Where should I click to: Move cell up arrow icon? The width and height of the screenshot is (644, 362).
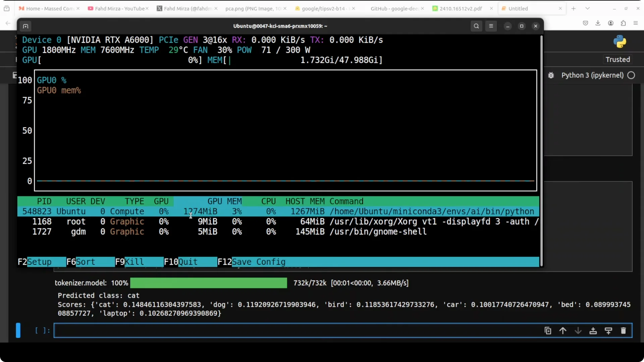click(x=563, y=330)
